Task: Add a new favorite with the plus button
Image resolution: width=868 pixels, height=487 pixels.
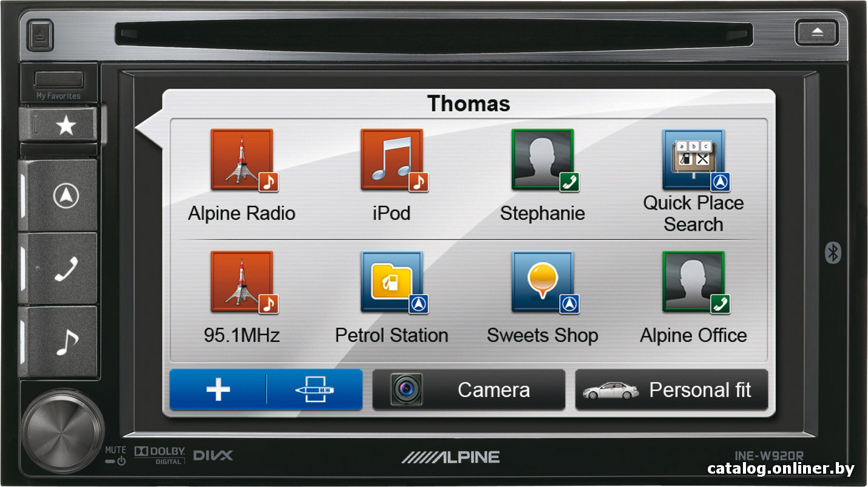Action: point(218,390)
